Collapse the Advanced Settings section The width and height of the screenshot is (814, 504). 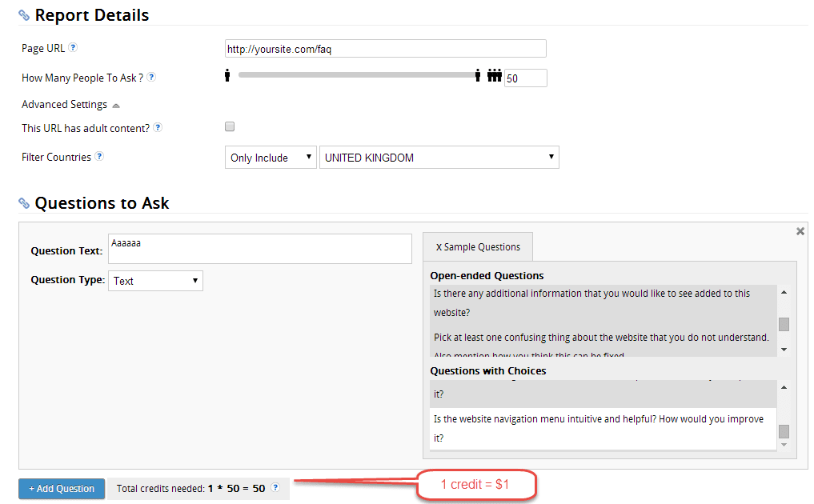(x=115, y=105)
